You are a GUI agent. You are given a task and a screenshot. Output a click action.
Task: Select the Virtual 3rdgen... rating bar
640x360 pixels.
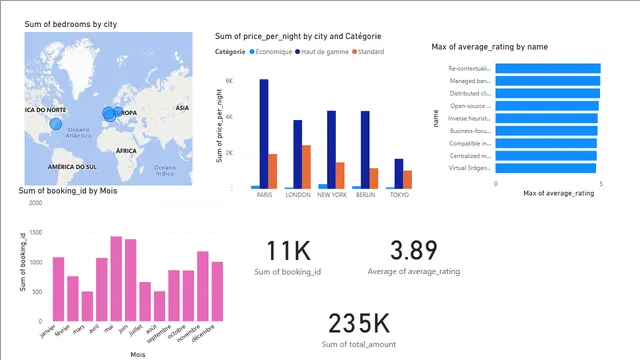(x=546, y=168)
